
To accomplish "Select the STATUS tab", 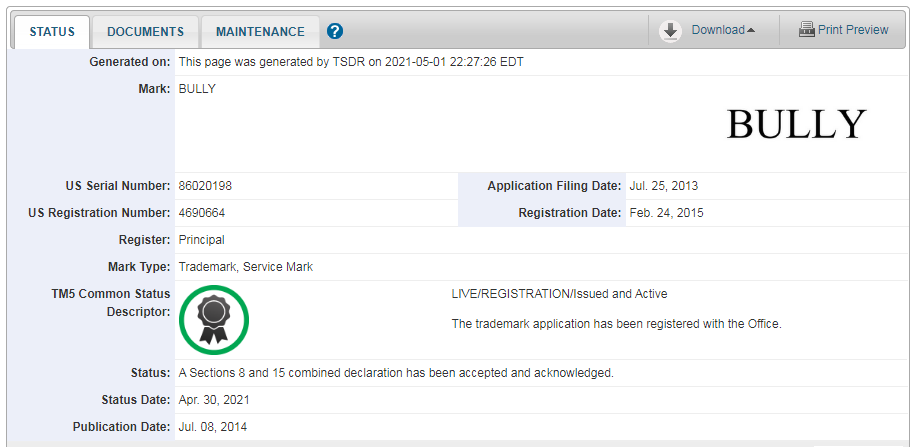I will [52, 32].
